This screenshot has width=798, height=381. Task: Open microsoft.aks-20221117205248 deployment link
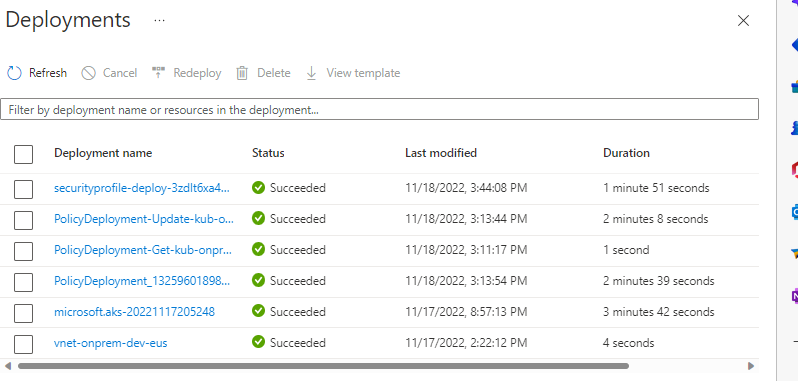click(134, 312)
